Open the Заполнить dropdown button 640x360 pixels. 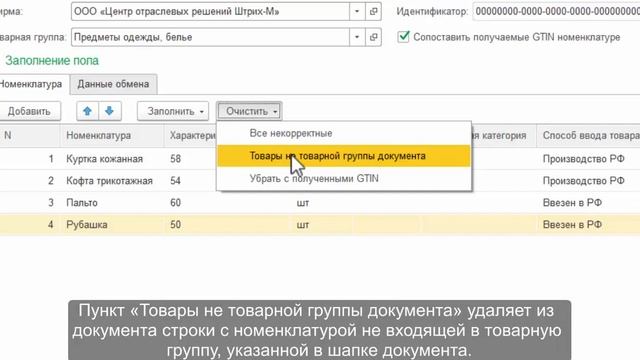[x=173, y=111]
